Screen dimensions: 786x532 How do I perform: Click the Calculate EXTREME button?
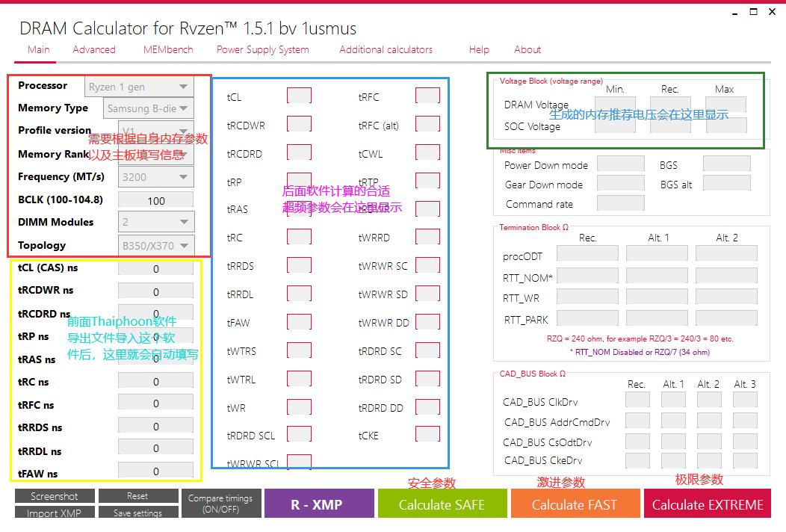coord(708,504)
